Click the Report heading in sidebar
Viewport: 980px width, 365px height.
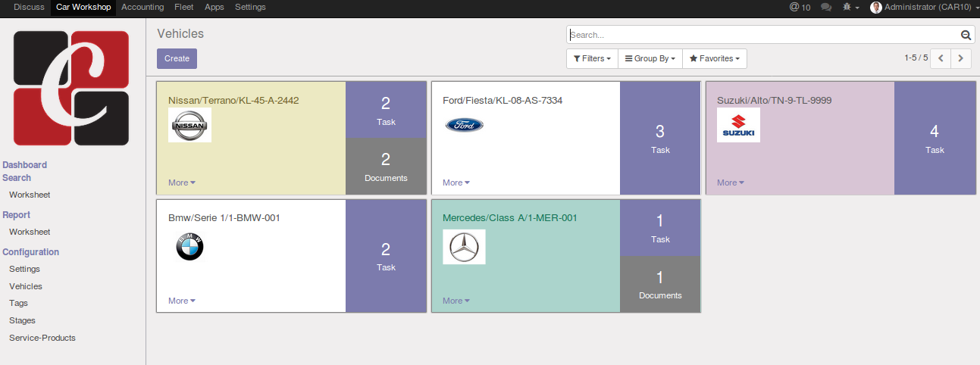click(17, 215)
